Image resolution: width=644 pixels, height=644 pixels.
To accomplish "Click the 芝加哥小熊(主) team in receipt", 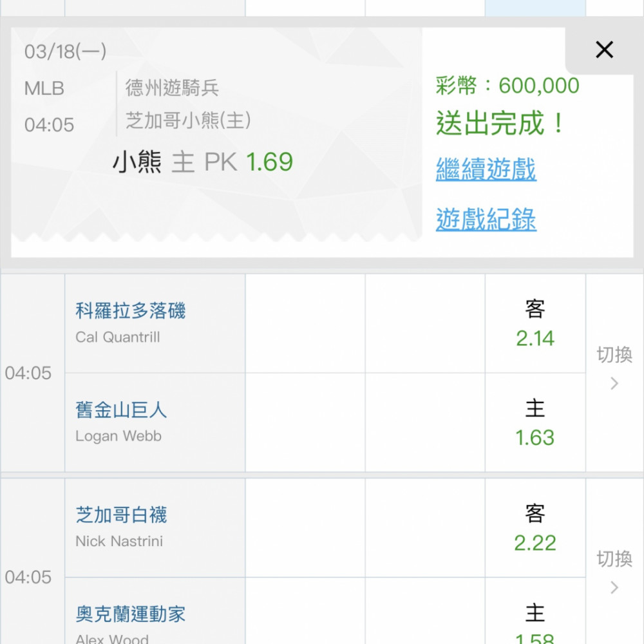I will pyautogui.click(x=188, y=120).
